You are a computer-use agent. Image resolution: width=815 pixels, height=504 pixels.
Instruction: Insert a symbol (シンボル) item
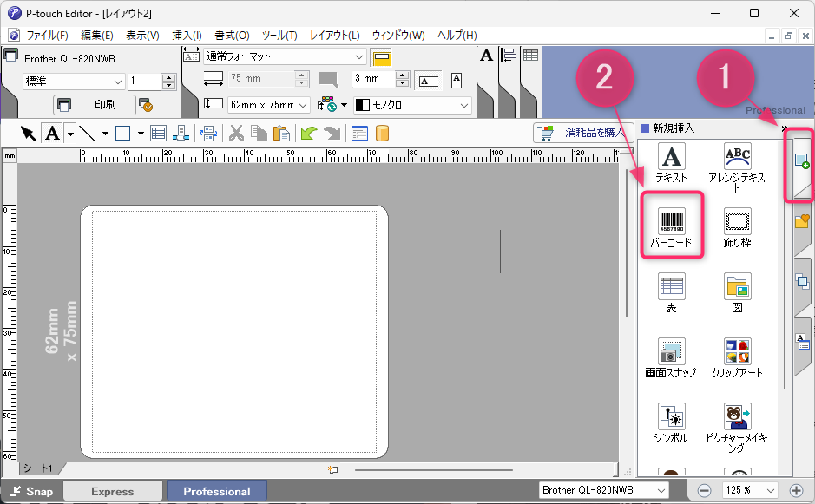pyautogui.click(x=671, y=423)
